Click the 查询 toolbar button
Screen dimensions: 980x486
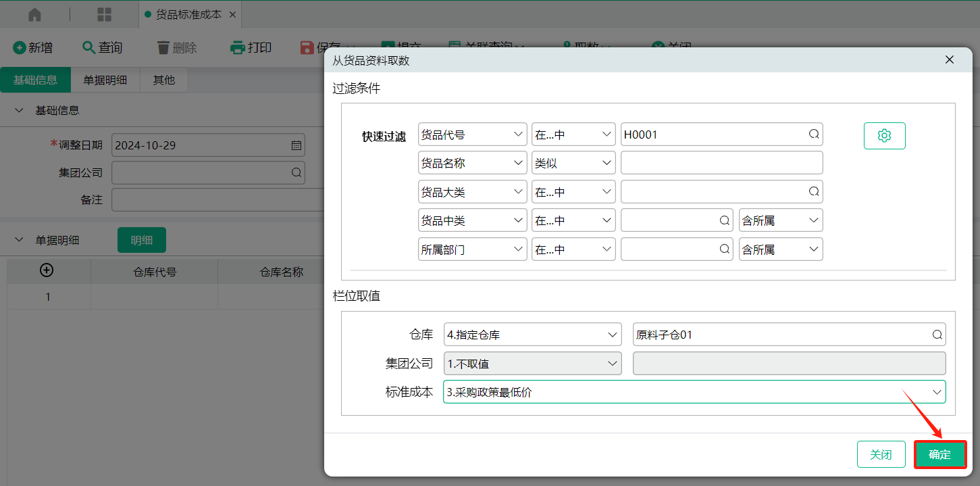pos(103,47)
